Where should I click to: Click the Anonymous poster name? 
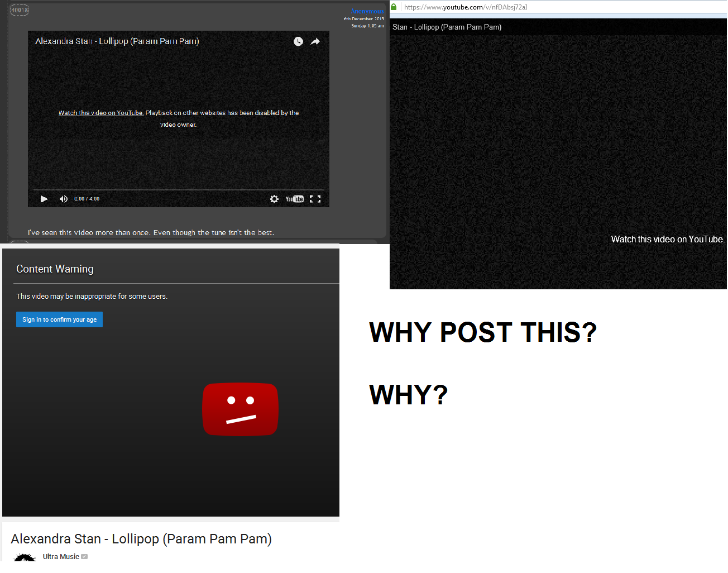click(x=367, y=11)
